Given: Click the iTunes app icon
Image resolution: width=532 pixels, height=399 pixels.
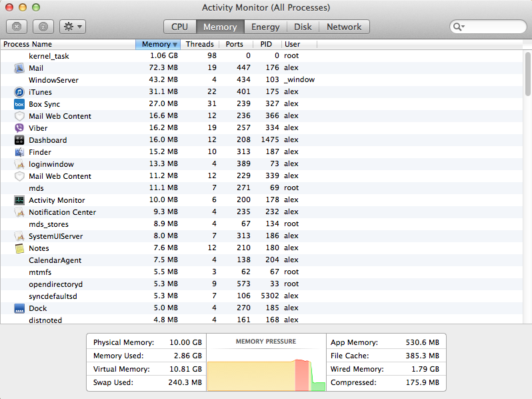Looking at the screenshot, I should point(19,92).
